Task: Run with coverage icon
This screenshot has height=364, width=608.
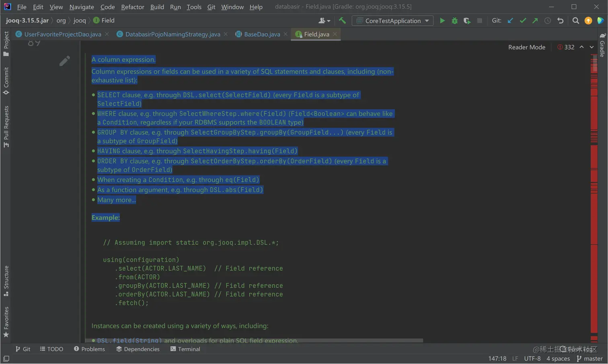Action: click(467, 20)
